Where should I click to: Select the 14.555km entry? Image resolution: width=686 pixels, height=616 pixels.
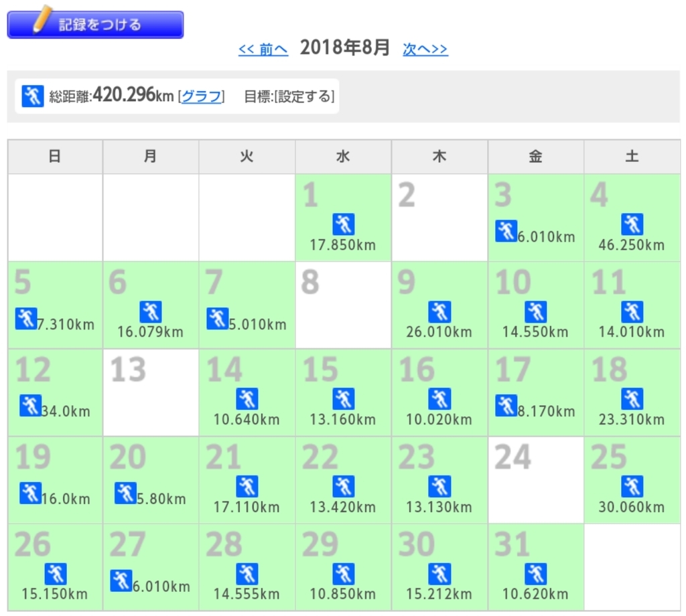pos(247,594)
